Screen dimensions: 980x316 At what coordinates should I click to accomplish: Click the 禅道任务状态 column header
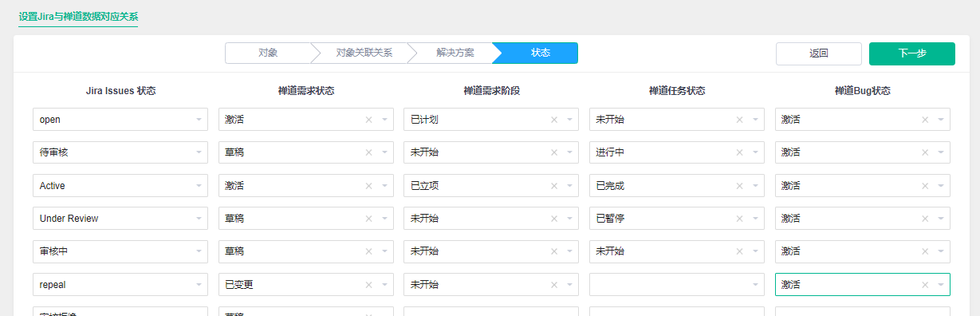(677, 91)
